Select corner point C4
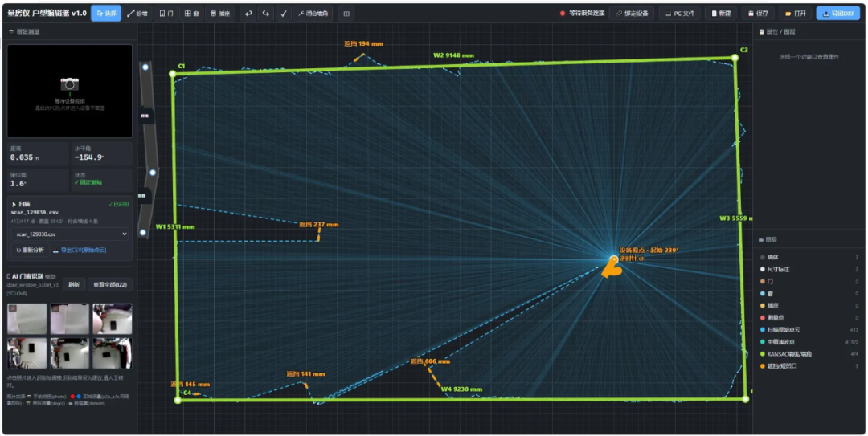Image resolution: width=868 pixels, height=436 pixels. [178, 400]
